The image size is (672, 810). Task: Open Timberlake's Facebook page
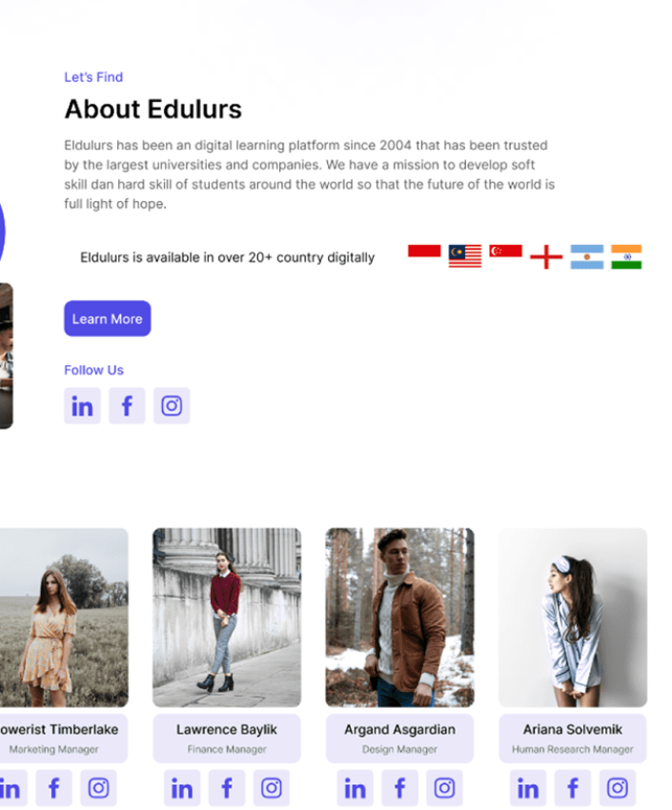click(x=53, y=788)
